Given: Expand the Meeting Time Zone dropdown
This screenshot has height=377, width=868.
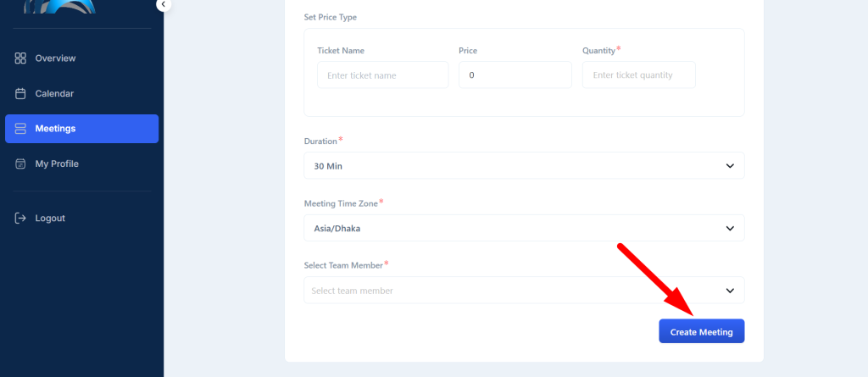Looking at the screenshot, I should 524,228.
